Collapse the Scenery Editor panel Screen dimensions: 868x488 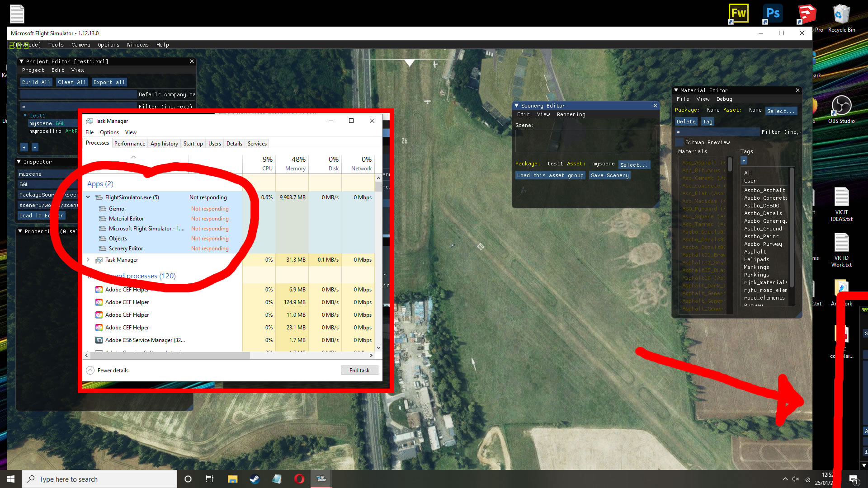pos(517,105)
